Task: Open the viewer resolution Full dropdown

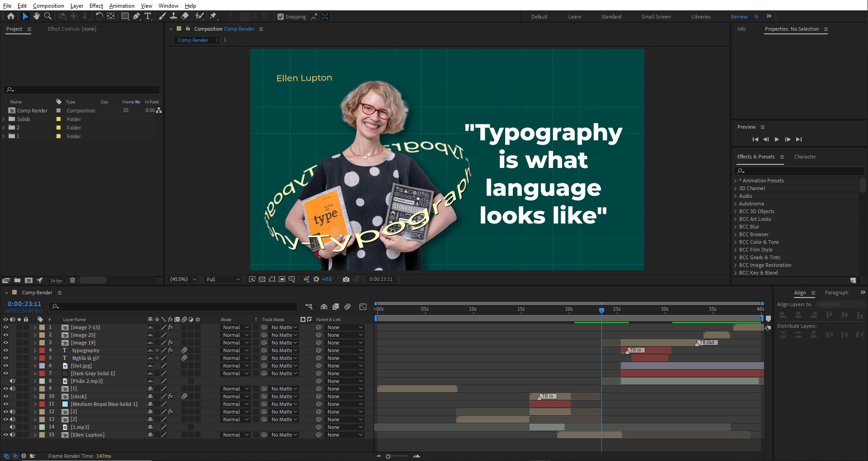Action: pyautogui.click(x=223, y=279)
